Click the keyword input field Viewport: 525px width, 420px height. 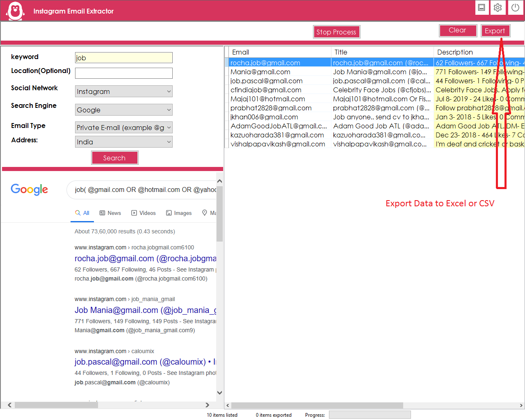pyautogui.click(x=123, y=58)
